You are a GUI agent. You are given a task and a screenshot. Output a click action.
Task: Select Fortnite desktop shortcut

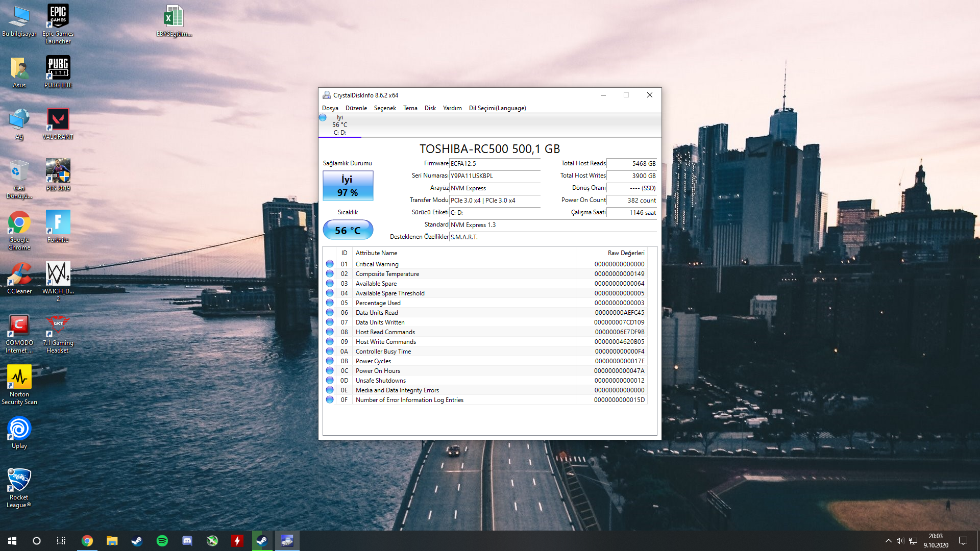pos(58,227)
